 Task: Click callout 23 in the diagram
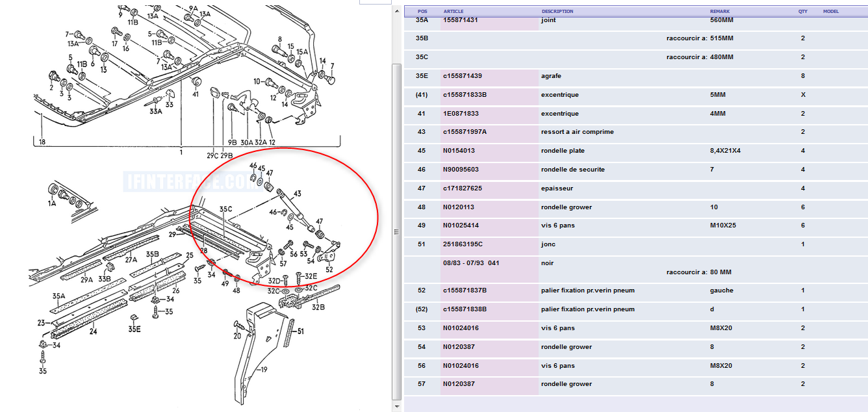pyautogui.click(x=41, y=322)
